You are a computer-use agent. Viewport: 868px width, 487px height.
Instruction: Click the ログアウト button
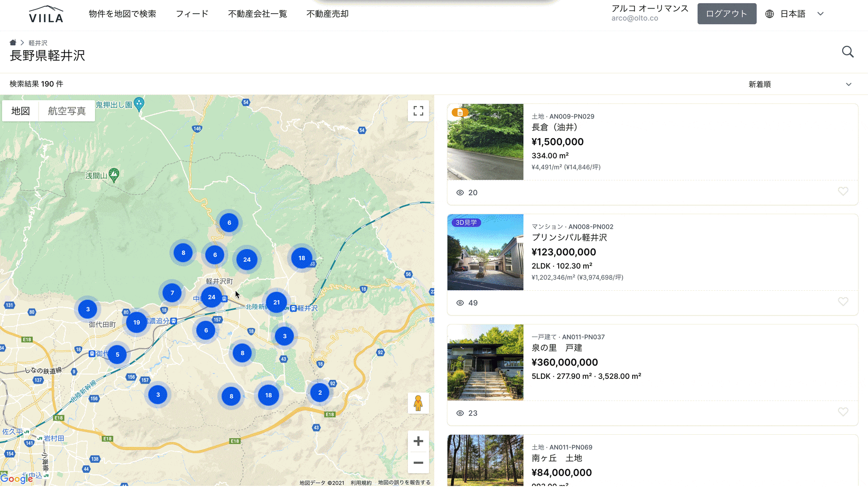click(x=727, y=14)
